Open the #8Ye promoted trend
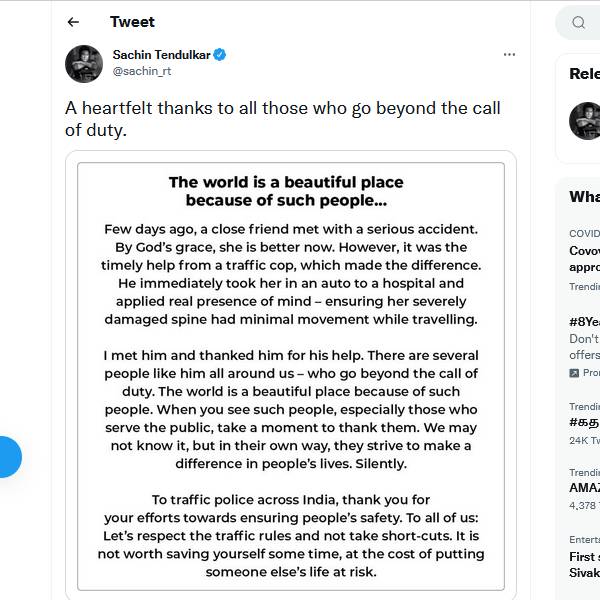This screenshot has height=600, width=600. [x=584, y=322]
